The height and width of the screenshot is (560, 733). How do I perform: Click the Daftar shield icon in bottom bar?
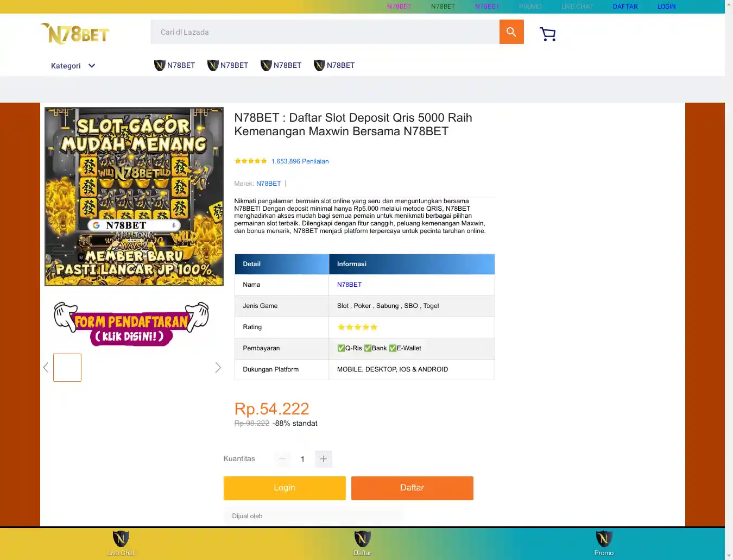(362, 539)
